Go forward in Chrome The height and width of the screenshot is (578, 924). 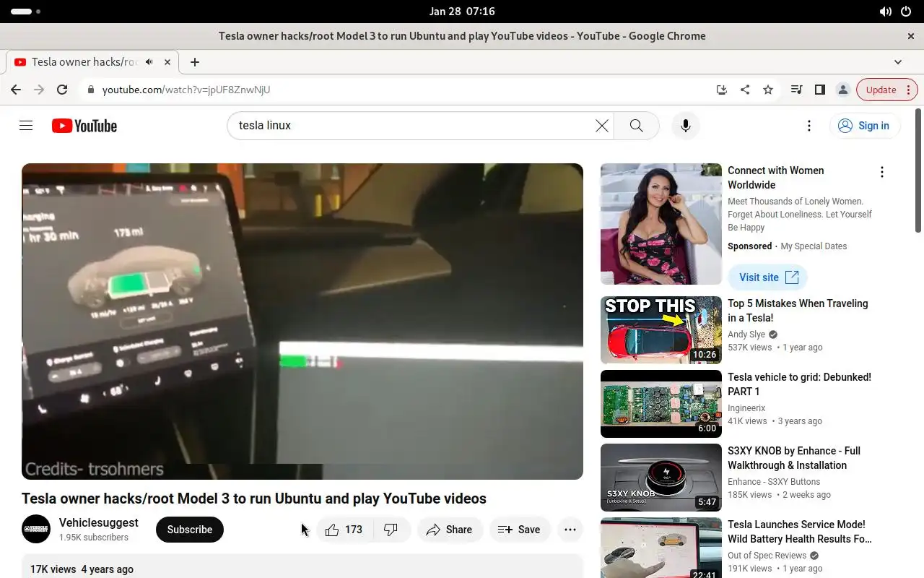coord(39,90)
